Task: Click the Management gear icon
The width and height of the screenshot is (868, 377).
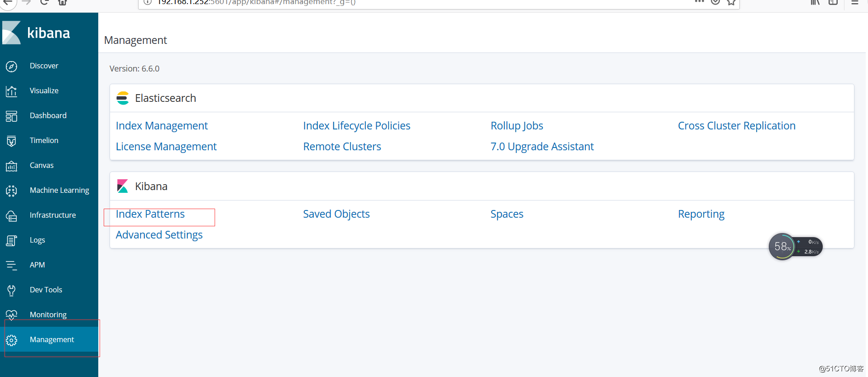Action: (11, 340)
